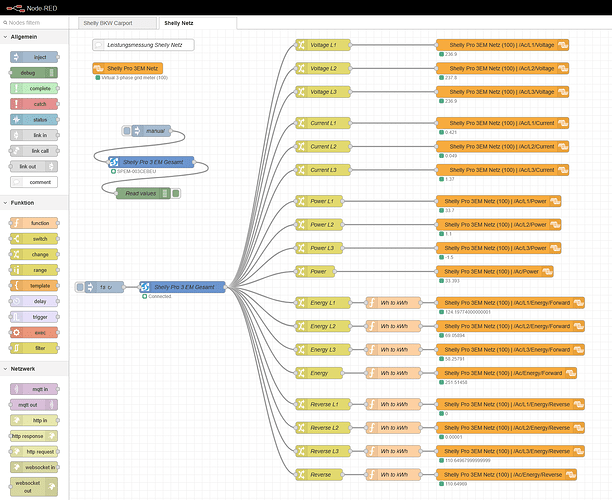Select the inject node in the palette
This screenshot has height=500, width=612.
[34, 57]
